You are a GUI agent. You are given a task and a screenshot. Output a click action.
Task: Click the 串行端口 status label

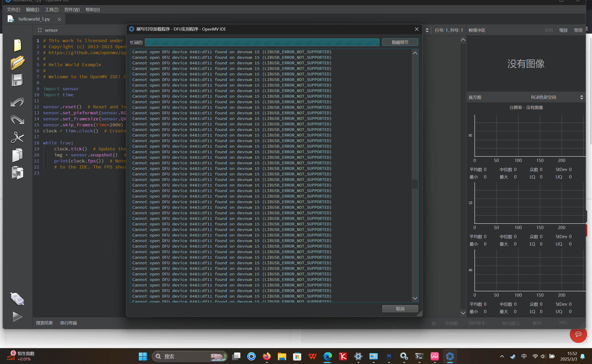coord(511,323)
